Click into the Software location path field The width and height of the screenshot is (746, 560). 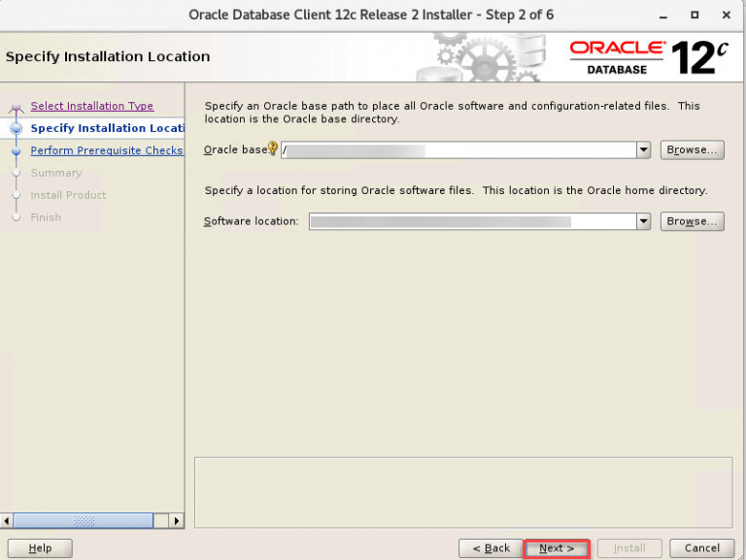[472, 221]
